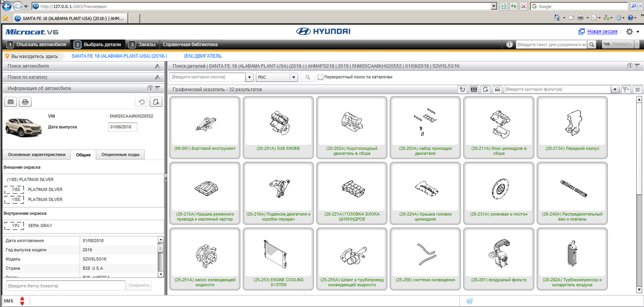Expand the filter criteria dropdown arrow

pyautogui.click(x=615, y=89)
